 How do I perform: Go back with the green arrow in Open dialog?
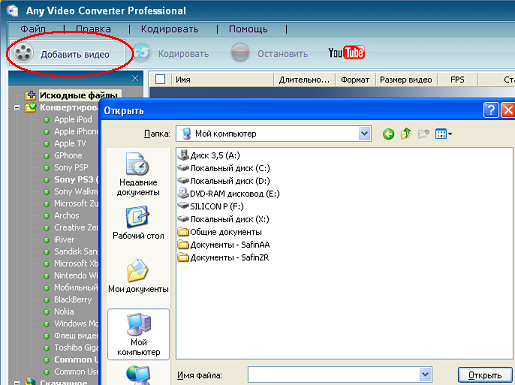pyautogui.click(x=388, y=134)
